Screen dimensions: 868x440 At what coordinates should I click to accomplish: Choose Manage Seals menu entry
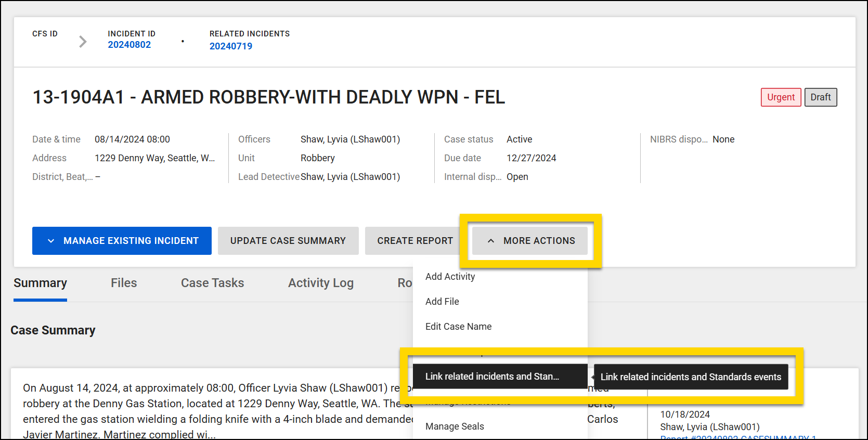click(500, 426)
